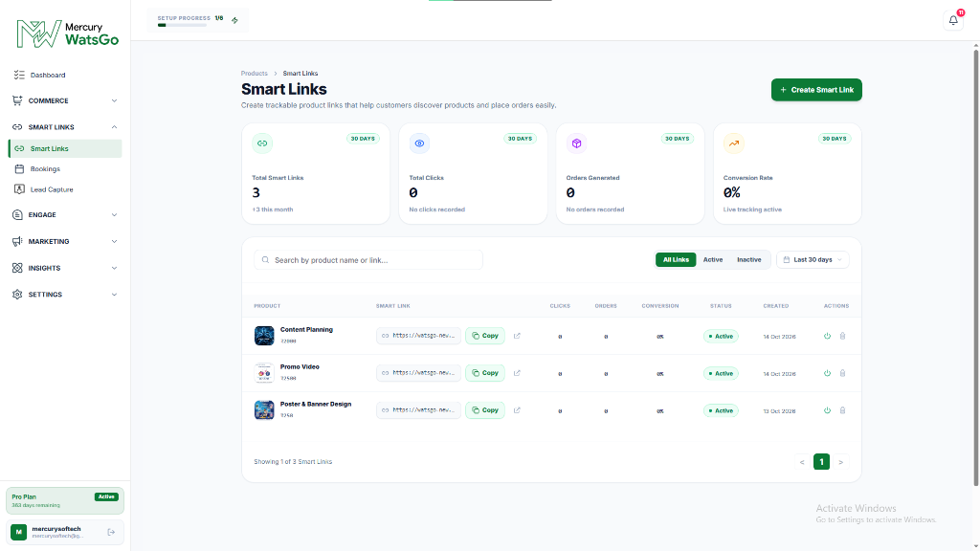The image size is (980, 551).
Task: Go to Bookings in the sidebar
Action: coord(65,168)
